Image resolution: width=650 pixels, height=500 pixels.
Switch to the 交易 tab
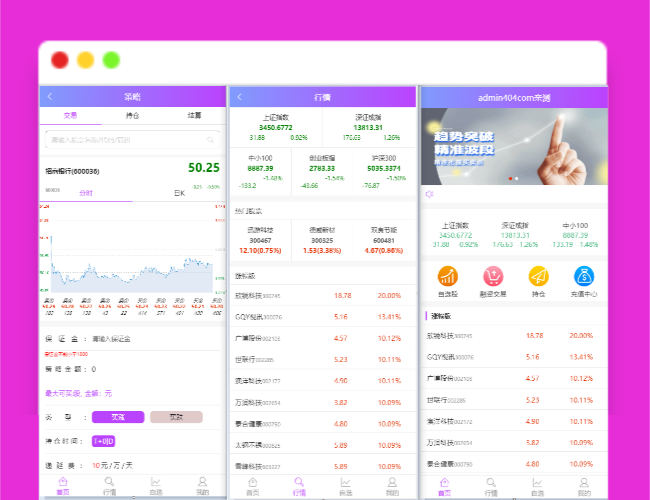pyautogui.click(x=70, y=116)
